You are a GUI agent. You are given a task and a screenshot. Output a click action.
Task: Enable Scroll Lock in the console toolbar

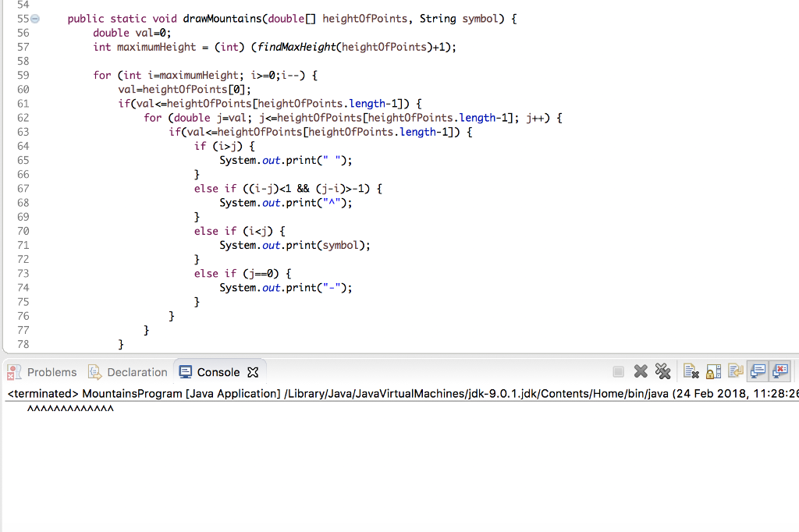713,372
